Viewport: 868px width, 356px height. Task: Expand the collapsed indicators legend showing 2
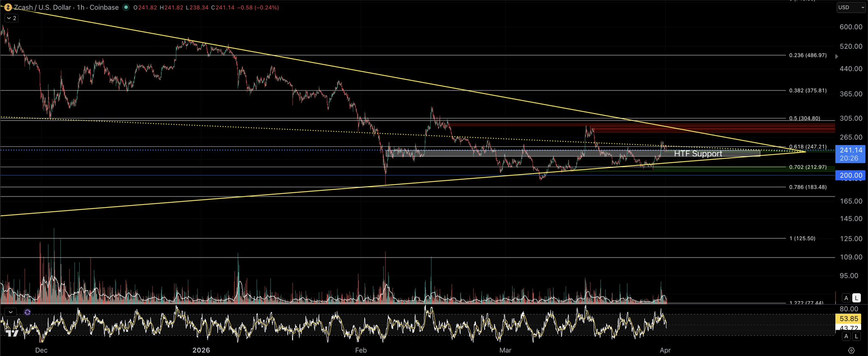pyautogui.click(x=11, y=18)
